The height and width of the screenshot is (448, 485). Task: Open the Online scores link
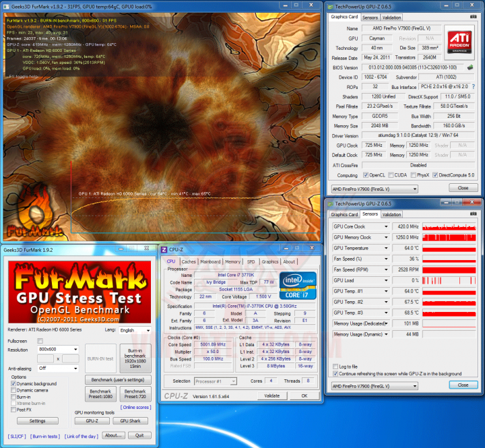click(x=136, y=407)
